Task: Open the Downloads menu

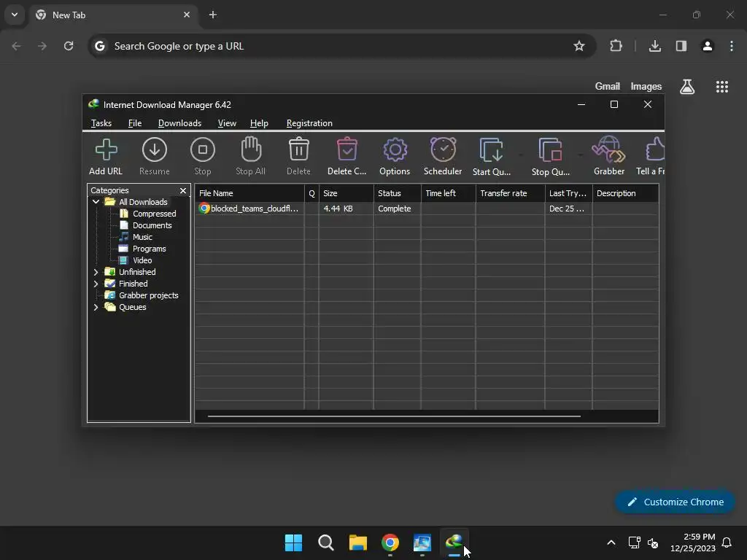Action: pyautogui.click(x=179, y=123)
